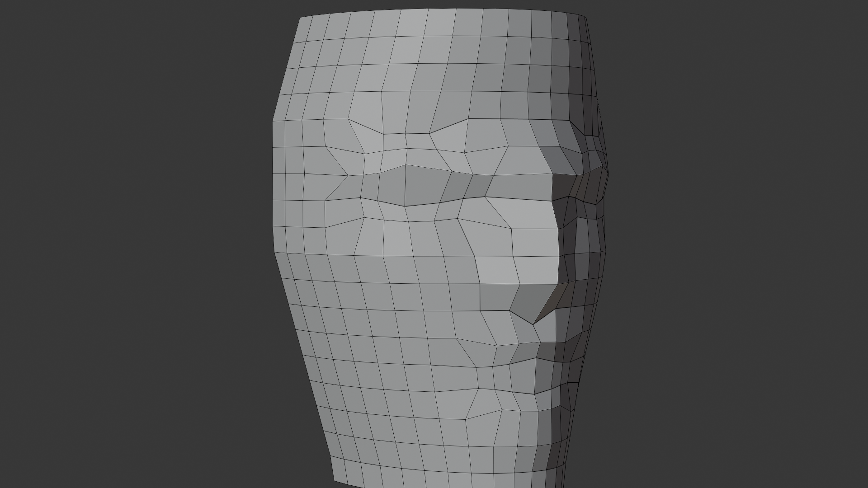
Task: Click the tip of the nose on the head mesh
Action: 559,284
